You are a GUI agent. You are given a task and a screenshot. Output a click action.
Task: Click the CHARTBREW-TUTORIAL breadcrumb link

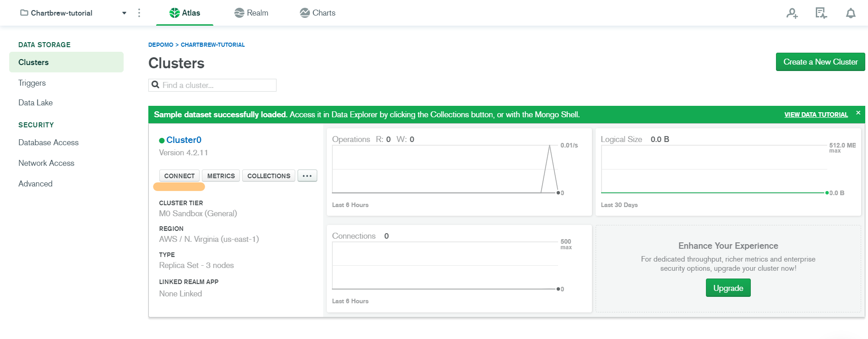(213, 45)
